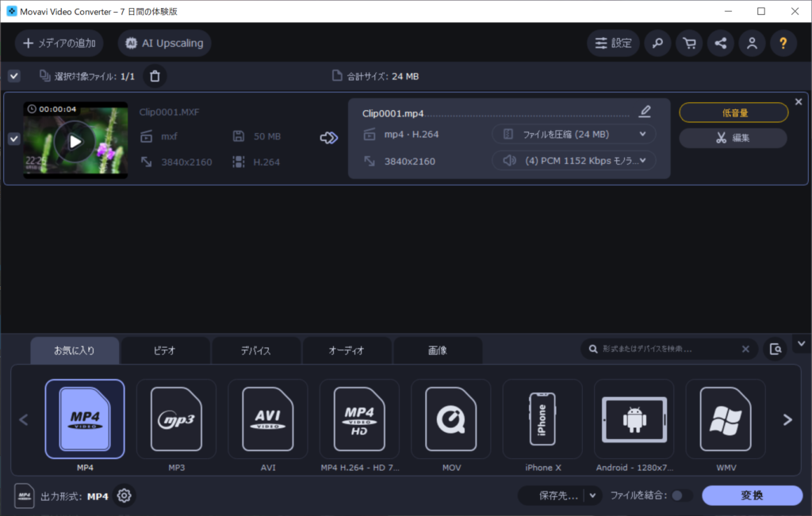Screen dimensions: 812x516
Task: Uncheck the select-all files checkbox
Action: (13, 75)
